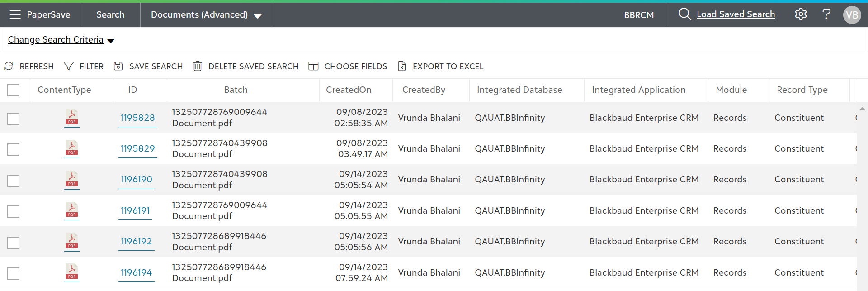Click the PDF thumbnail for document 1195829

tap(72, 148)
